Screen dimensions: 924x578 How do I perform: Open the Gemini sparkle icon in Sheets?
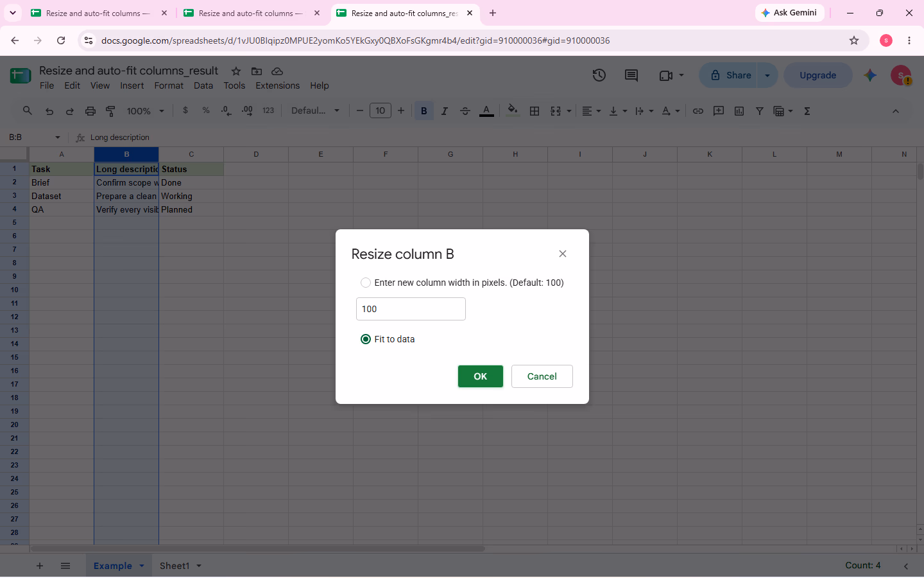(x=870, y=75)
